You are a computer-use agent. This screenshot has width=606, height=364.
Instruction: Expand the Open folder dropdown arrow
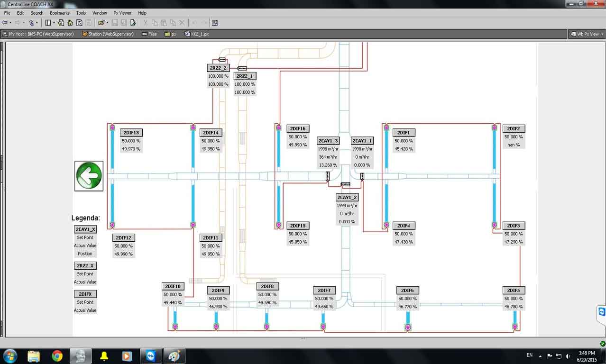coord(107,22)
